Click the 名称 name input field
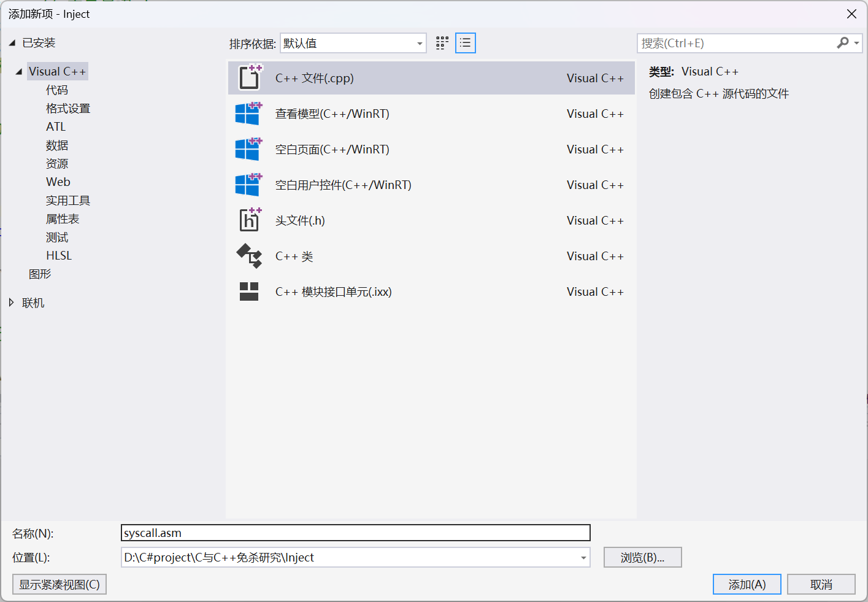 [356, 533]
